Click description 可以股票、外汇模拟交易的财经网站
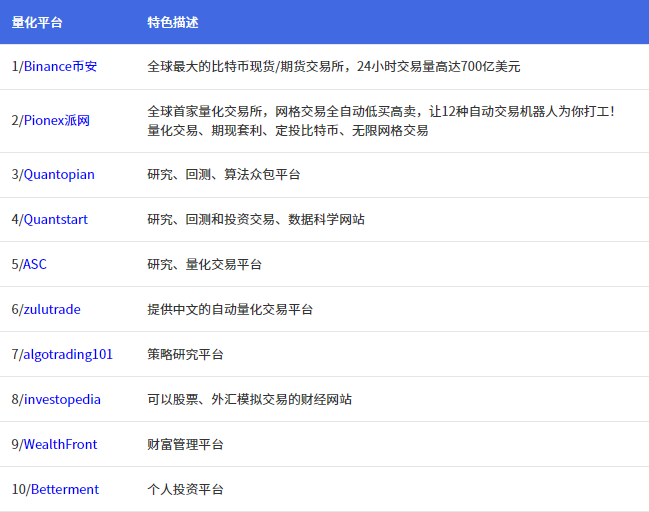Image resolution: width=649 pixels, height=512 pixels. tap(250, 400)
